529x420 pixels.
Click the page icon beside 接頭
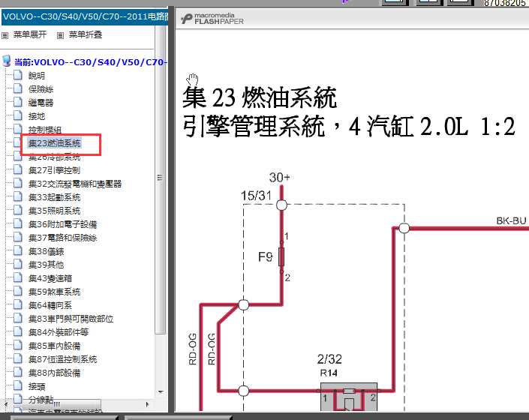click(x=18, y=385)
